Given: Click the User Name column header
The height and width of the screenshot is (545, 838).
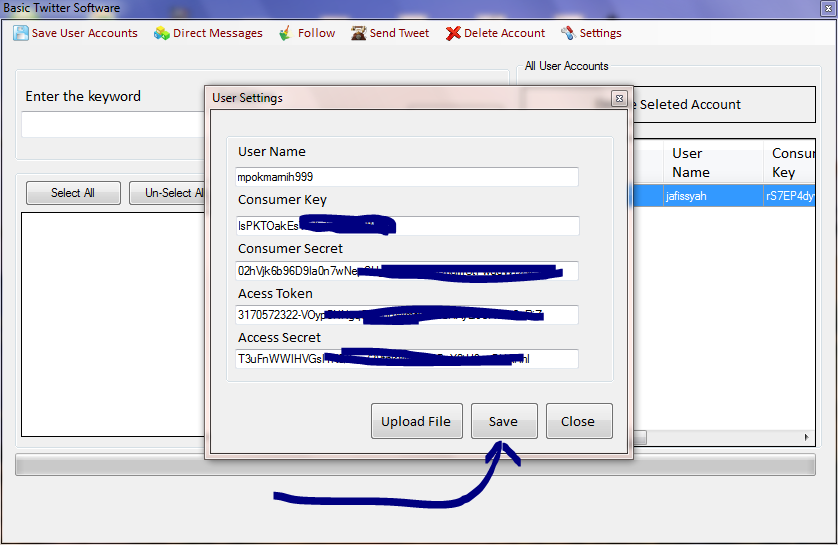Looking at the screenshot, I should tap(713, 162).
